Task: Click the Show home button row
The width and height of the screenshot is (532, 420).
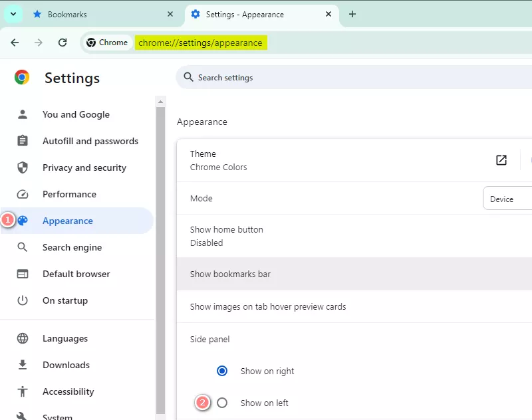Action: (x=354, y=237)
